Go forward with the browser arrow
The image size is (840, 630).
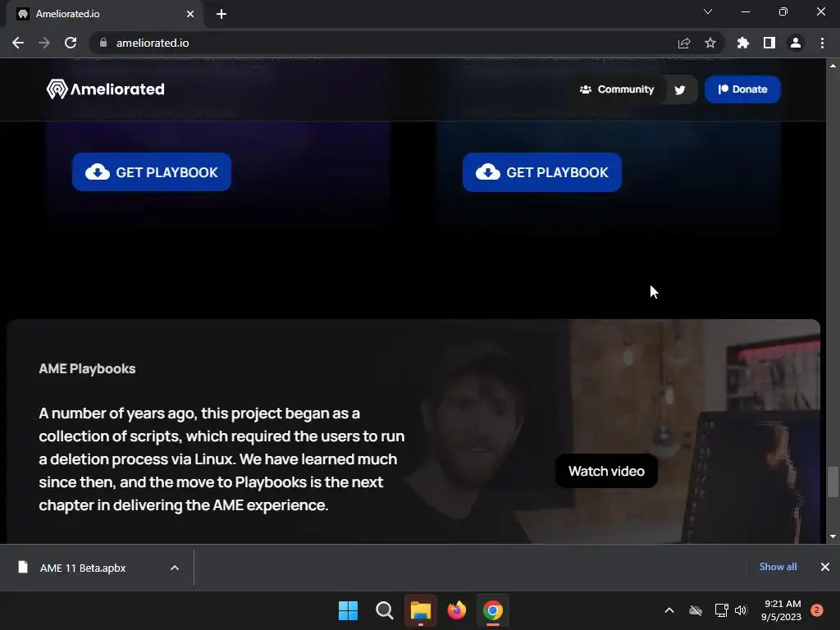pyautogui.click(x=44, y=43)
